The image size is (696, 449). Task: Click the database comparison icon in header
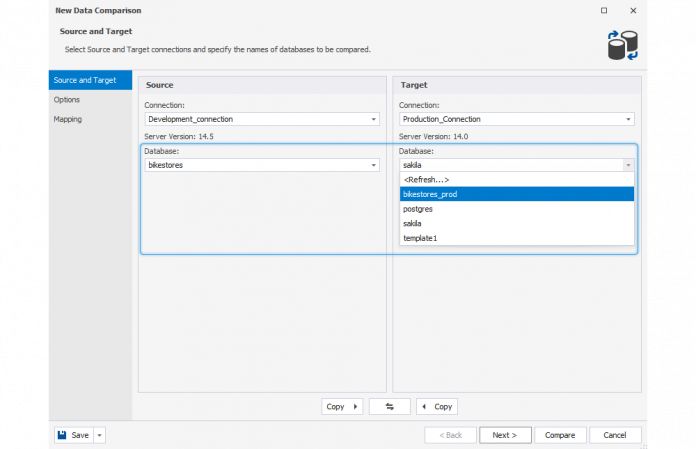(622, 44)
